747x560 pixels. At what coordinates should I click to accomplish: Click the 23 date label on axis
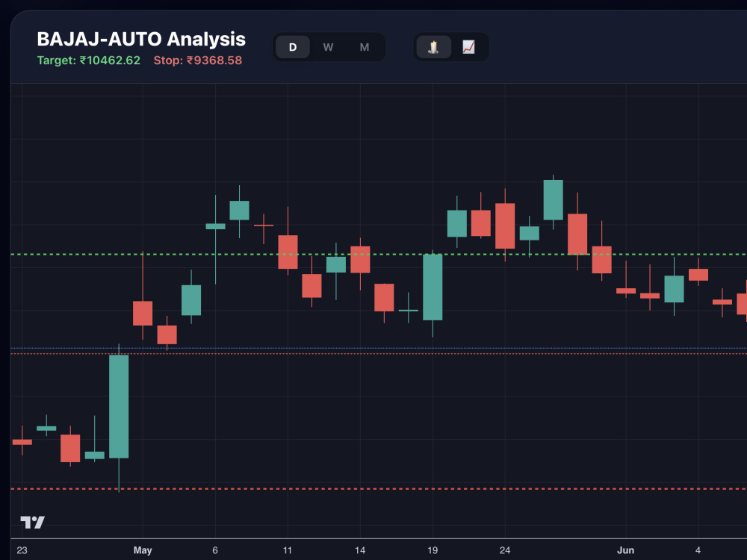pyautogui.click(x=22, y=550)
